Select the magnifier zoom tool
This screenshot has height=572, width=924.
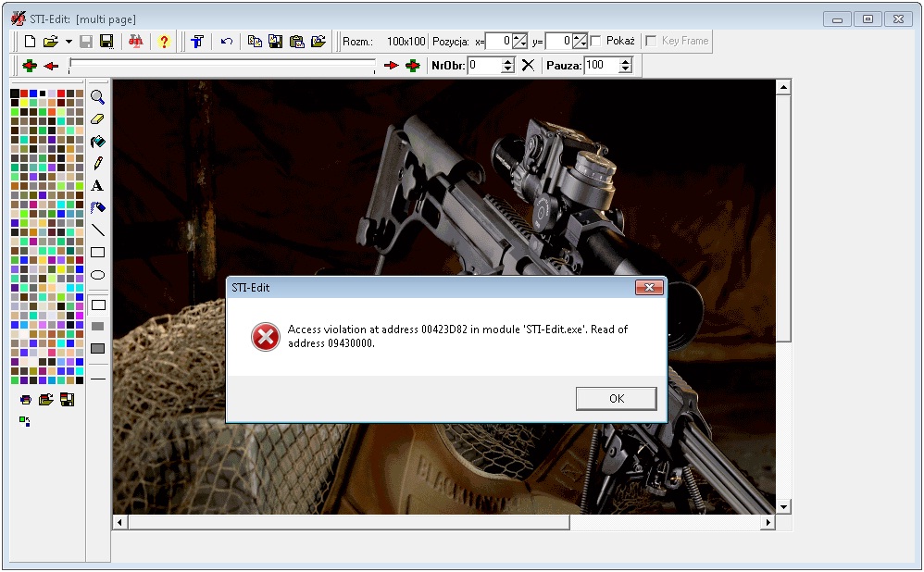click(97, 96)
